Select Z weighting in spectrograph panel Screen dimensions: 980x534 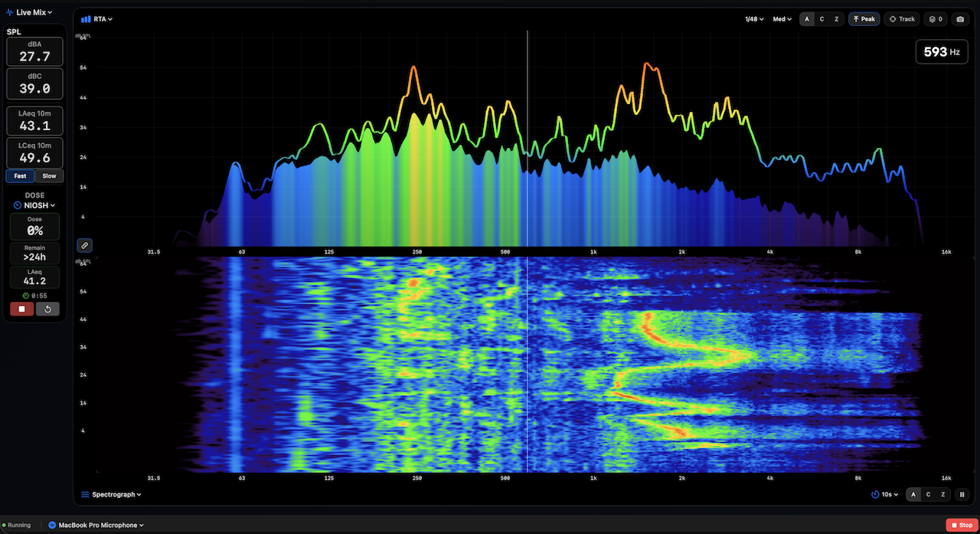pos(943,495)
